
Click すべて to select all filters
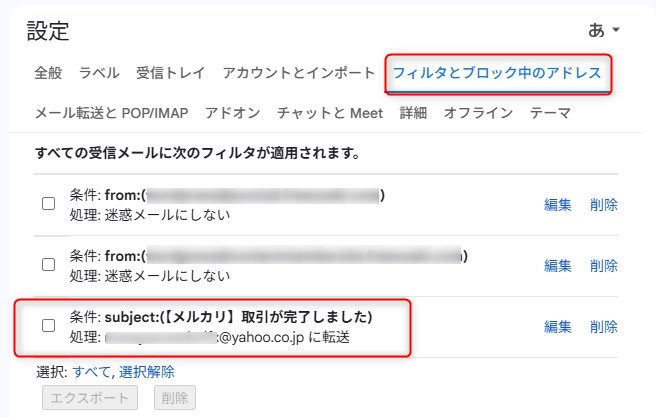[91, 372]
